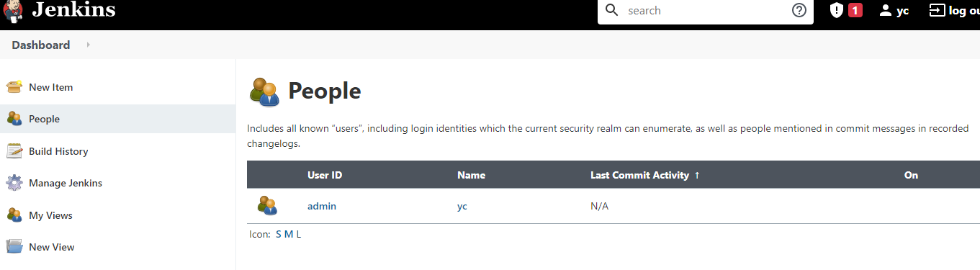
Task: Set icon size to S
Action: pyautogui.click(x=279, y=234)
